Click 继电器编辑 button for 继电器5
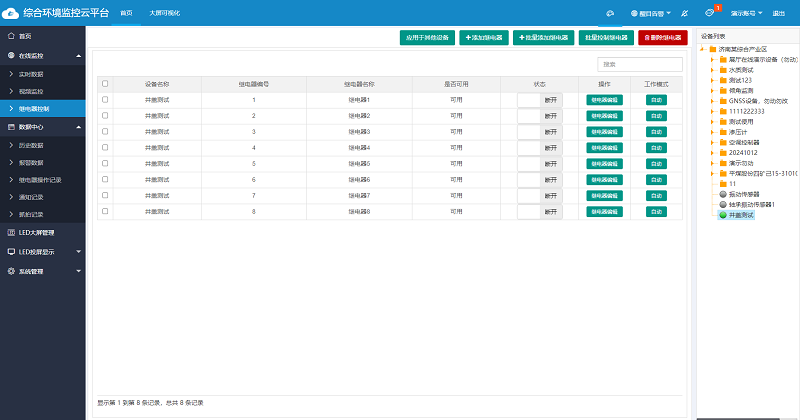This screenshot has width=800, height=420. 604,164
